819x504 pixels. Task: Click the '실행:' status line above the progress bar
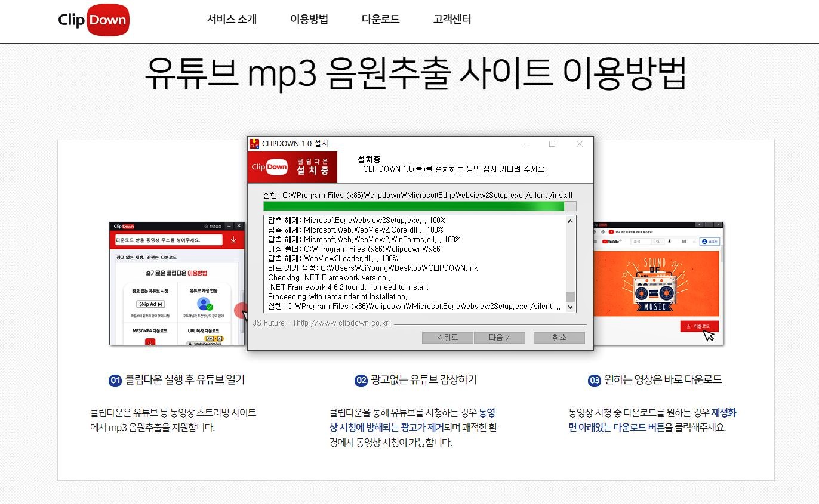coord(418,195)
